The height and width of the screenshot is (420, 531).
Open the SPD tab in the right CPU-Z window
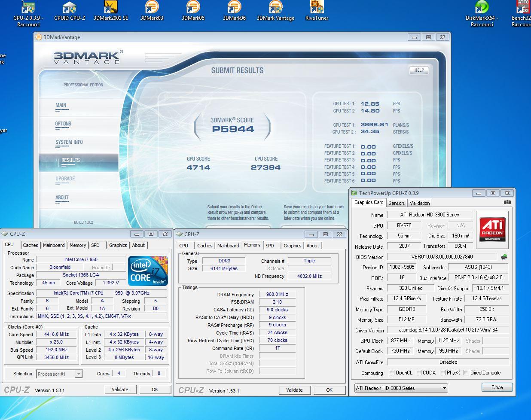point(270,246)
